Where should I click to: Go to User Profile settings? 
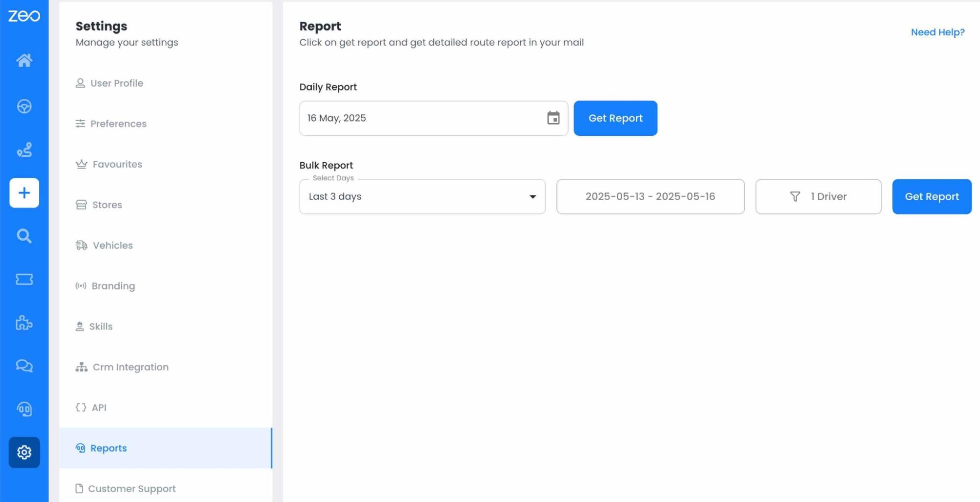(x=117, y=83)
